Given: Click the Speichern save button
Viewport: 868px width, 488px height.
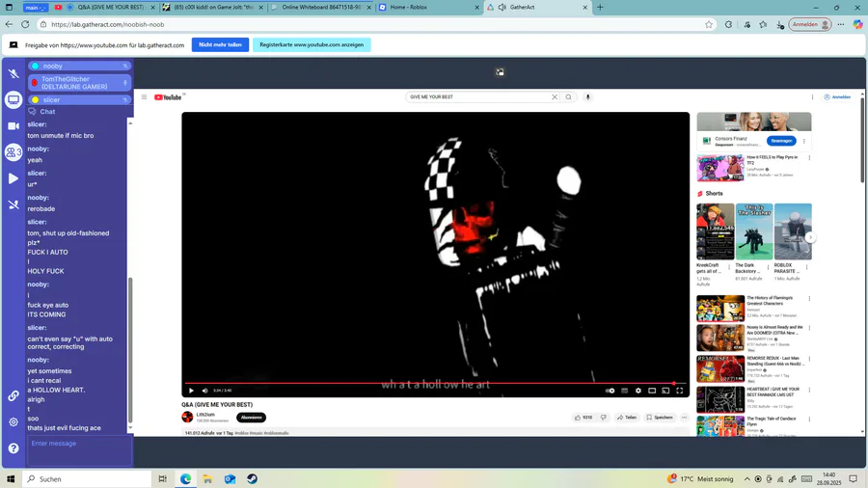Looking at the screenshot, I should tap(660, 418).
